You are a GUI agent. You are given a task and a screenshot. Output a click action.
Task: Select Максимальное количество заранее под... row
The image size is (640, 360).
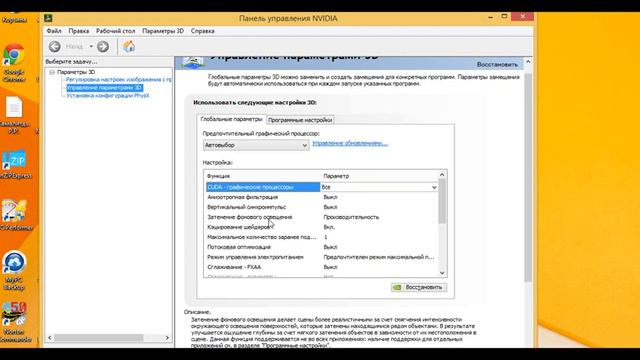[x=322, y=237]
